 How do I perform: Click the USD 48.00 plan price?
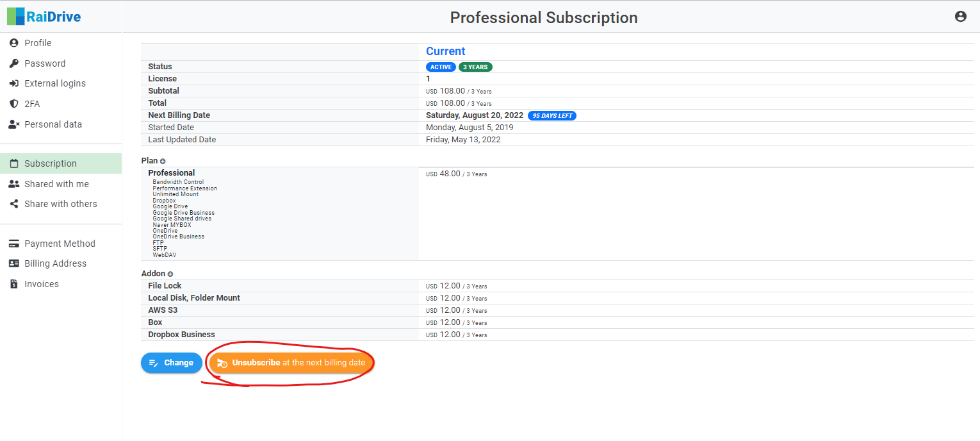456,174
